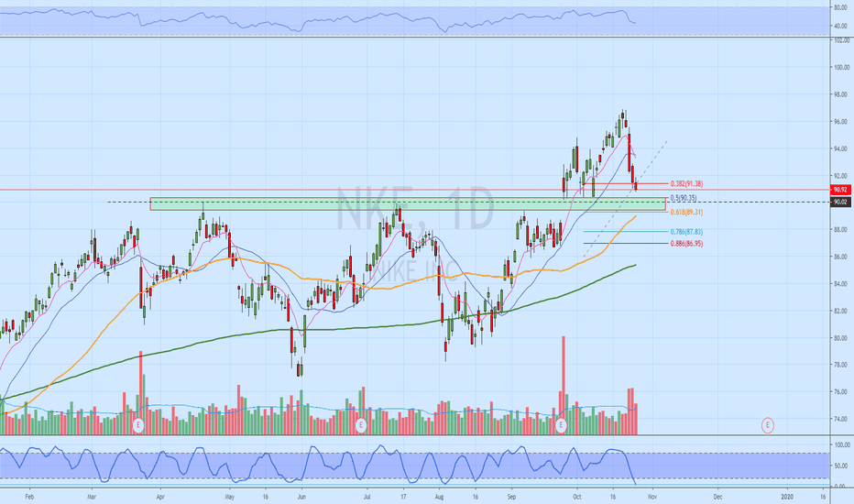Screen dimensions: 854x504
Task: Open the late-March earnings E marker
Action: coord(138,425)
